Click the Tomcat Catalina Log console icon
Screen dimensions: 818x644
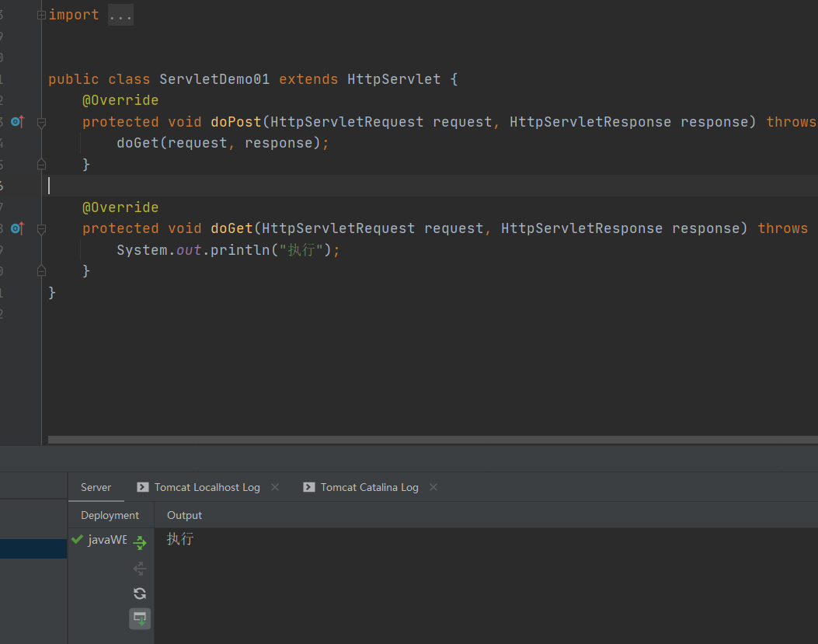[309, 487]
